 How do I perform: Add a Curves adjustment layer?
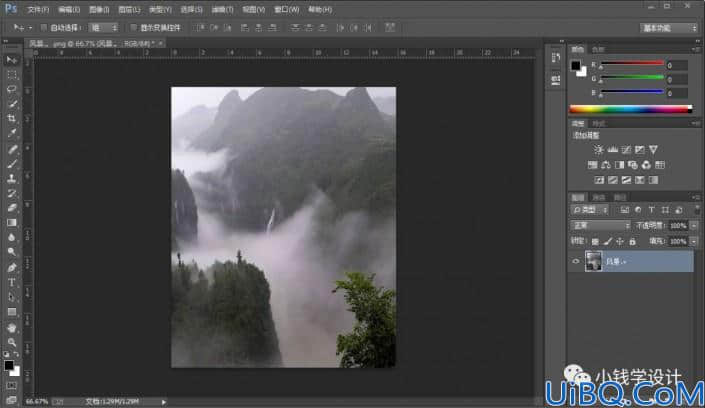coord(626,149)
